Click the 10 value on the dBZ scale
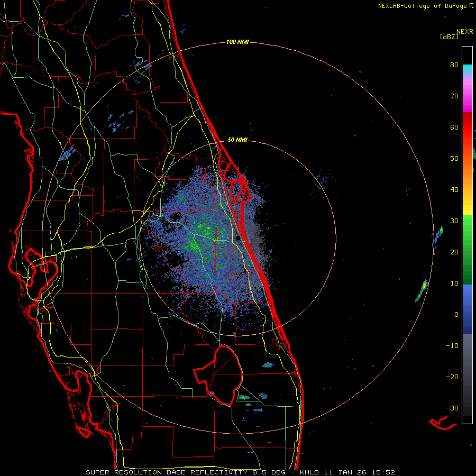 click(454, 283)
